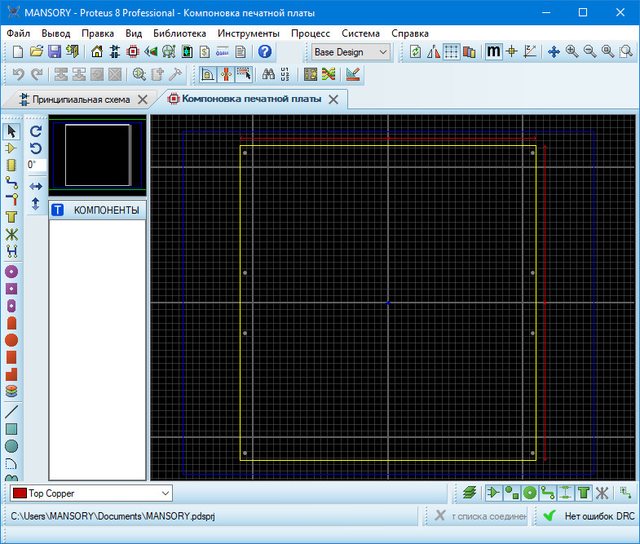The width and height of the screenshot is (640, 544).
Task: Click the board overview thumbnail
Action: (98, 155)
